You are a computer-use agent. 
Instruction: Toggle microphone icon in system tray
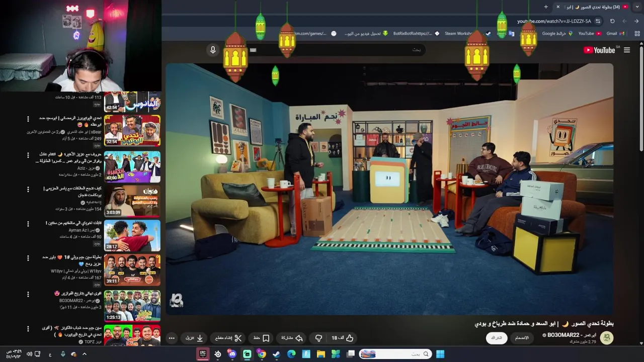point(62,354)
